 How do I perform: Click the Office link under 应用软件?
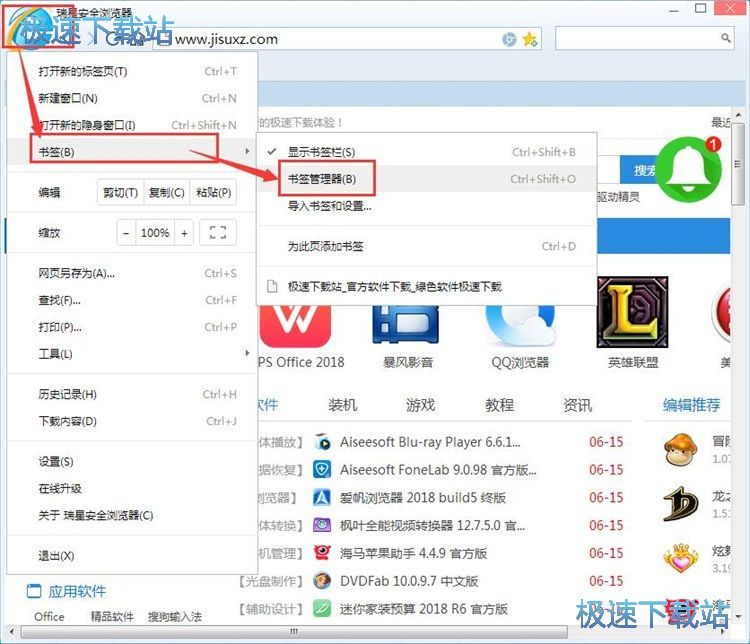49,616
